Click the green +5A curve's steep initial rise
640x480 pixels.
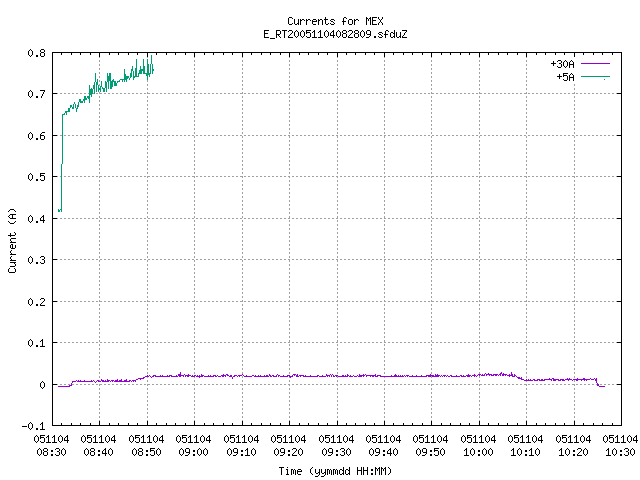pyautogui.click(x=62, y=163)
